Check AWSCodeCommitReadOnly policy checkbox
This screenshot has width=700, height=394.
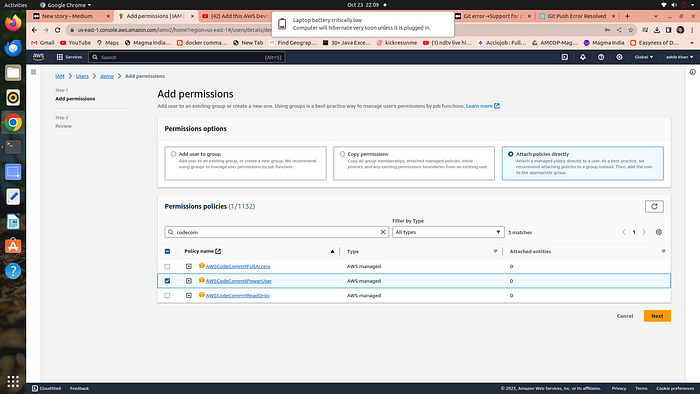point(167,295)
